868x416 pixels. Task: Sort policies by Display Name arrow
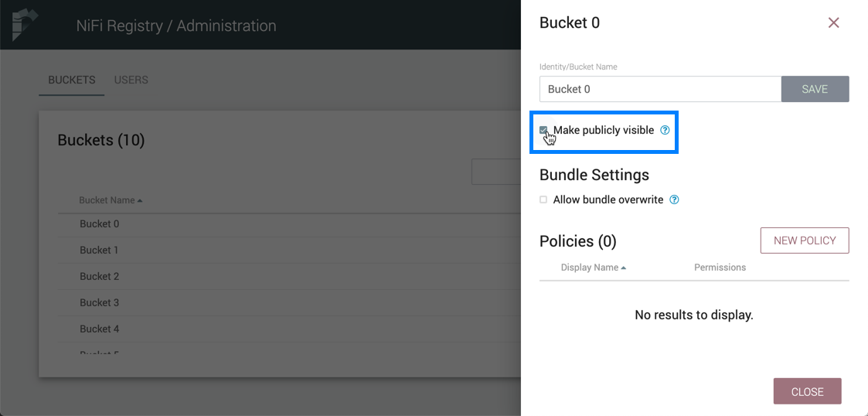624,268
